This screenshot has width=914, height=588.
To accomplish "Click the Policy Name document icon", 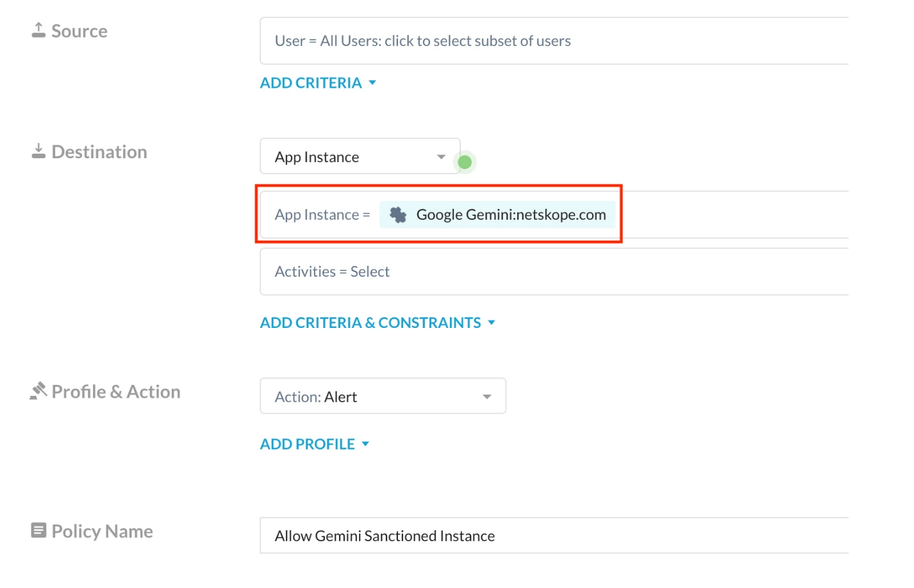I will coord(38,530).
